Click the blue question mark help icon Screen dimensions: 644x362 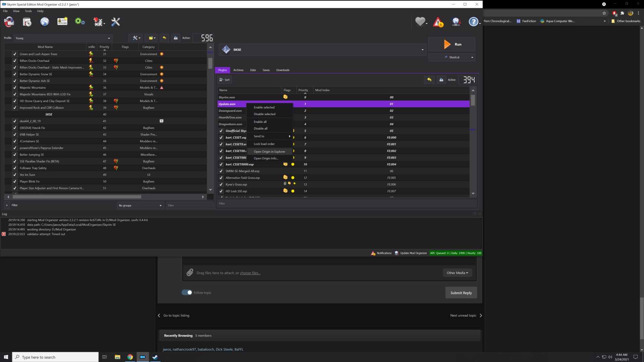[x=474, y=22]
